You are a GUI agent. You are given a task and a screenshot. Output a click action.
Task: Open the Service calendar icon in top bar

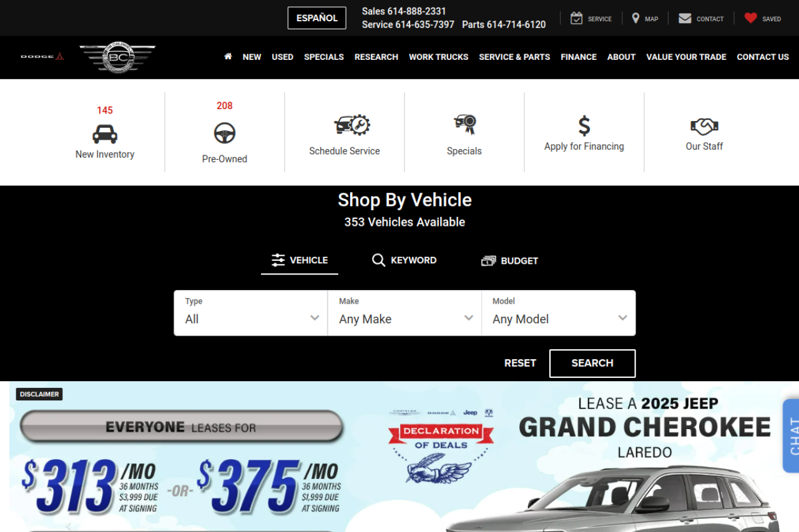click(576, 18)
